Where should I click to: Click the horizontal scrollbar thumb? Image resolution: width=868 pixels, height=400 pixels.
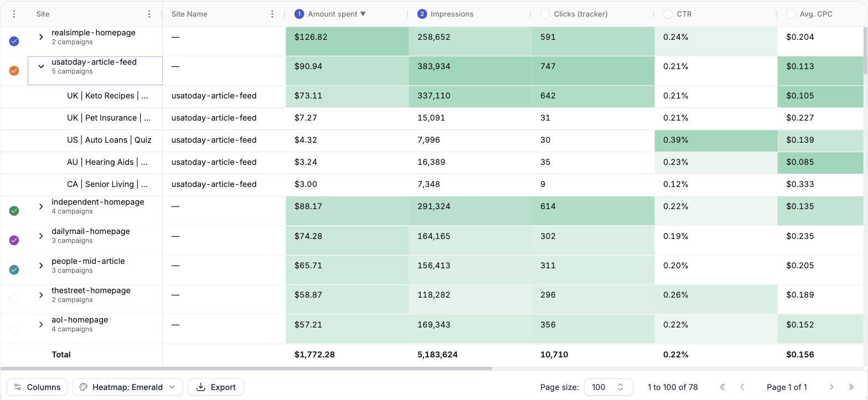click(246, 368)
